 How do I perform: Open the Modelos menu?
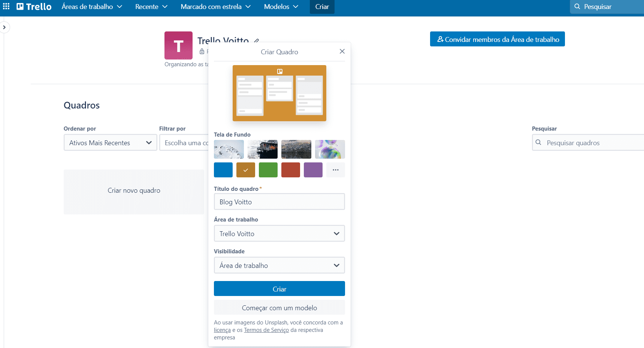tap(281, 6)
